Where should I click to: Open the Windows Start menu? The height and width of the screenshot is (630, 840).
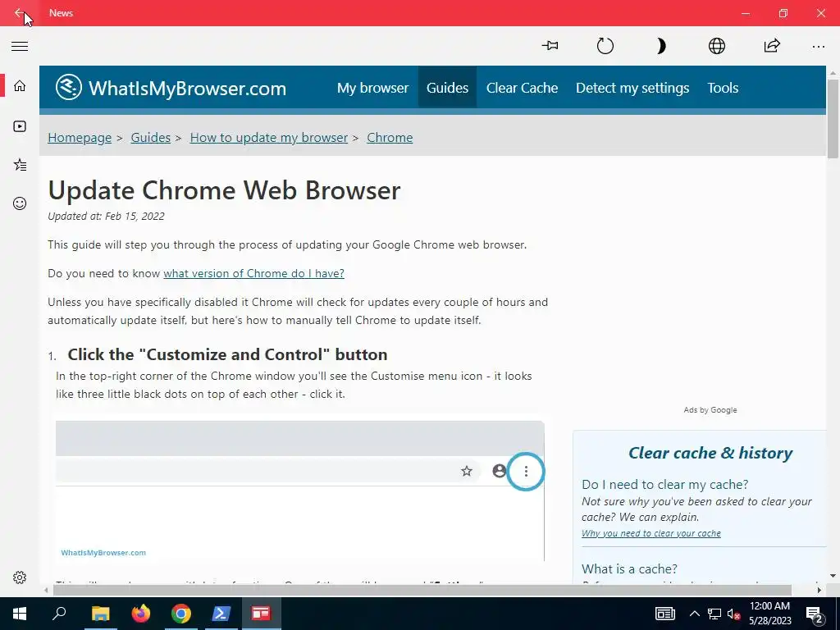click(x=20, y=614)
